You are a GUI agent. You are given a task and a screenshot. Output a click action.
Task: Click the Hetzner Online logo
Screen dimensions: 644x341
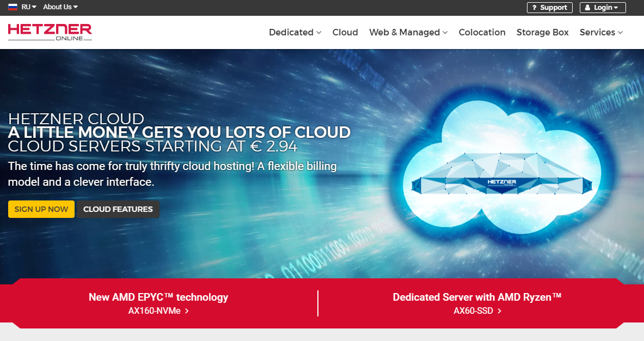click(x=50, y=32)
